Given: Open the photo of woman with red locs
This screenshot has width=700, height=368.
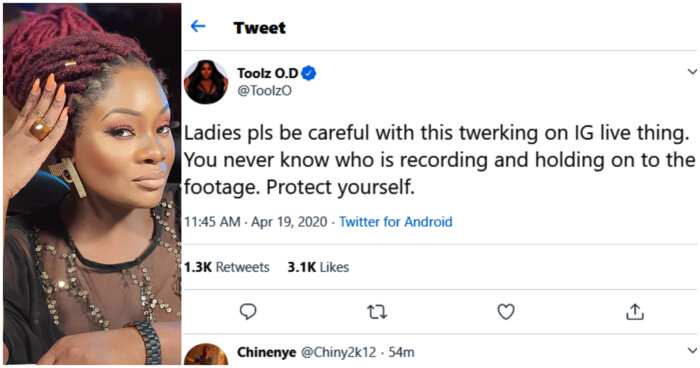Looking at the screenshot, I should (92, 184).
